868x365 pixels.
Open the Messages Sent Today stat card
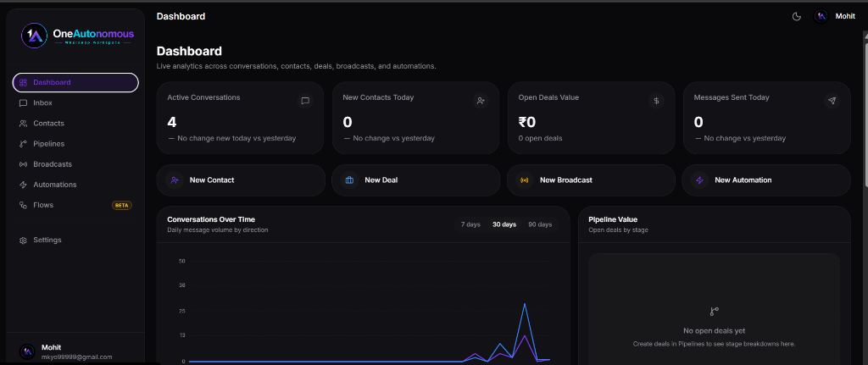766,118
